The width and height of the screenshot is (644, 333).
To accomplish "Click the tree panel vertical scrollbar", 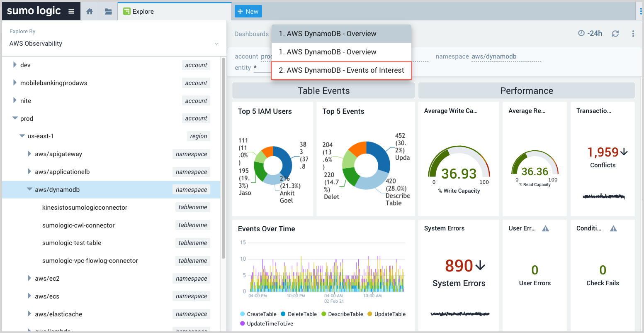I will tap(224, 158).
